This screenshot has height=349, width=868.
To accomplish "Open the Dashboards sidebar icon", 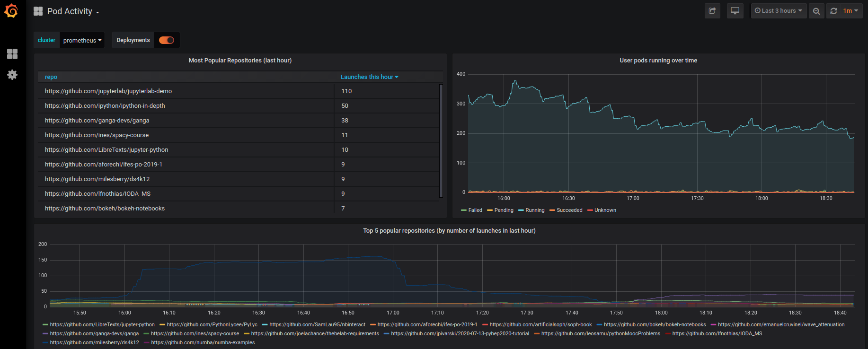I will (x=12, y=54).
